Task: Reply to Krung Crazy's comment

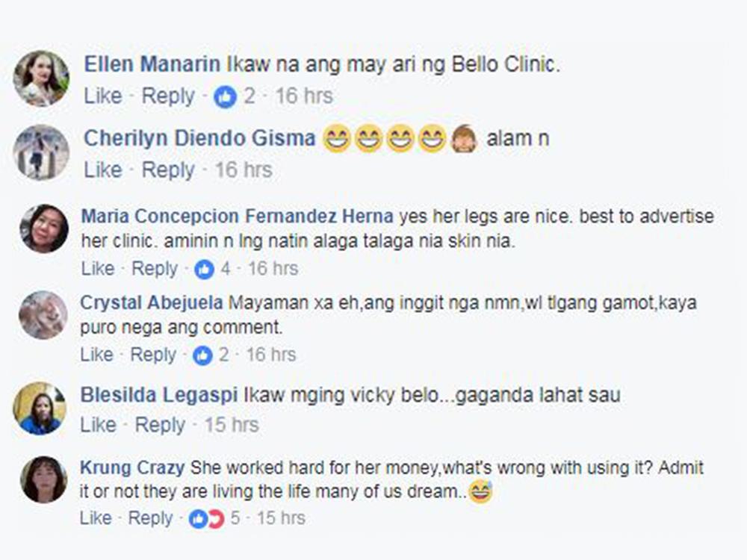Action: click(x=150, y=518)
